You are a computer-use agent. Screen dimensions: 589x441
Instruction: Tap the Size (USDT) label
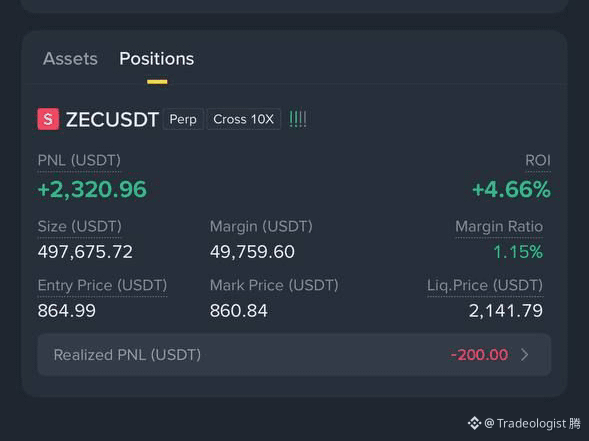(x=80, y=227)
